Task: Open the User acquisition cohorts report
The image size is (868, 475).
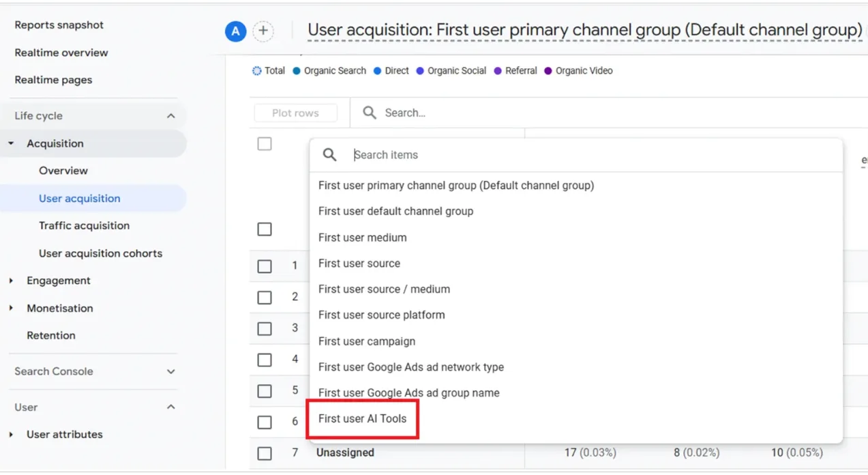Action: (x=100, y=253)
